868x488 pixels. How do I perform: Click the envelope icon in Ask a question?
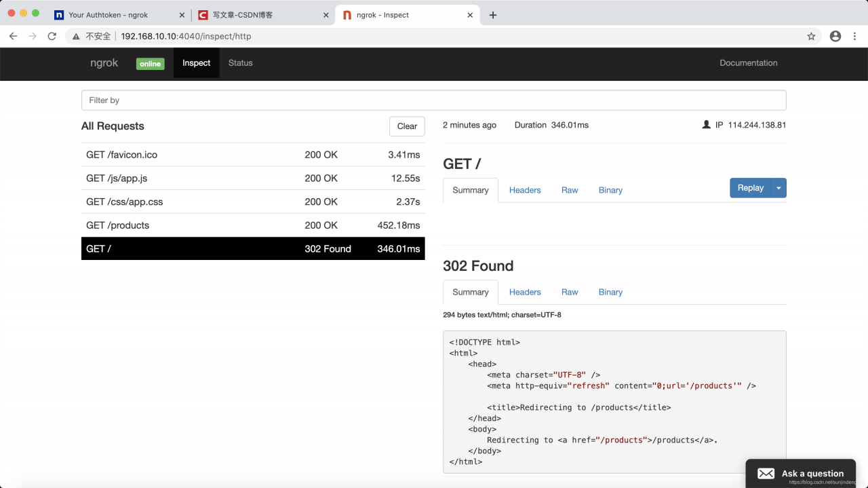766,474
